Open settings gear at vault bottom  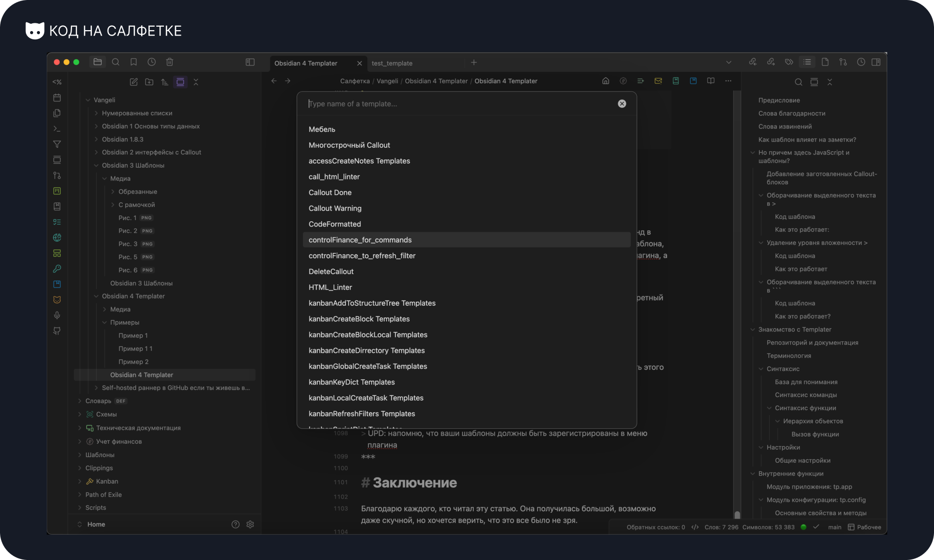251,525
